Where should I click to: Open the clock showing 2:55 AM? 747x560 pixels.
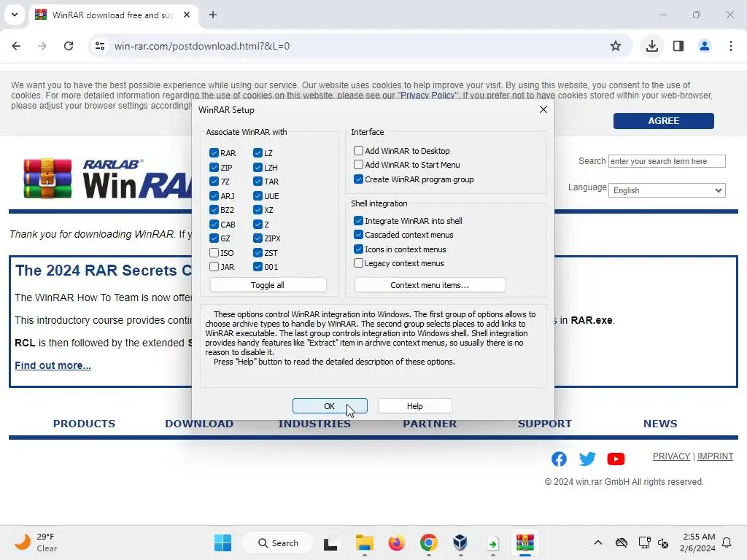coord(697,542)
